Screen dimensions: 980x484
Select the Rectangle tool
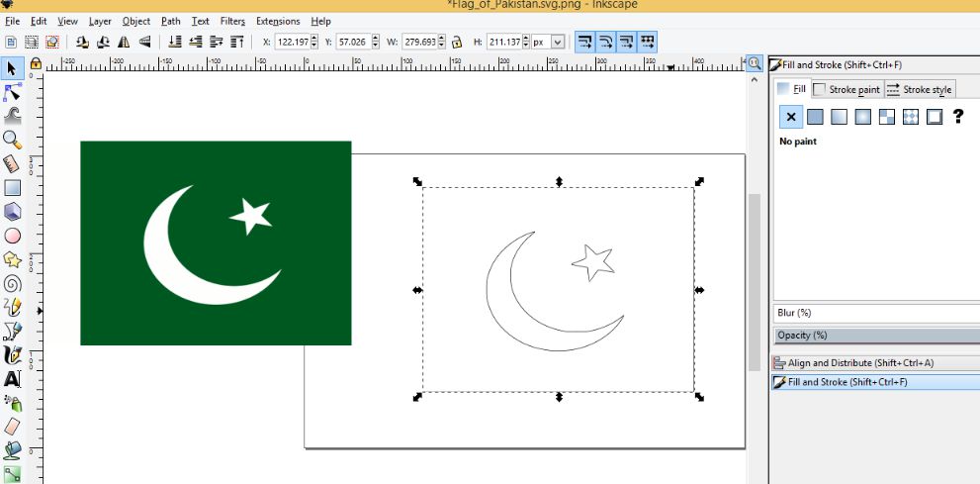tap(12, 188)
